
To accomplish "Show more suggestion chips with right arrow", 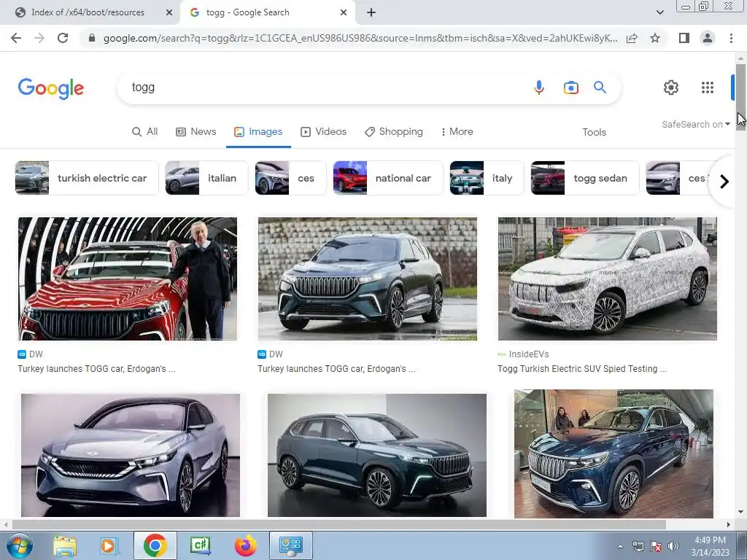I will (724, 182).
